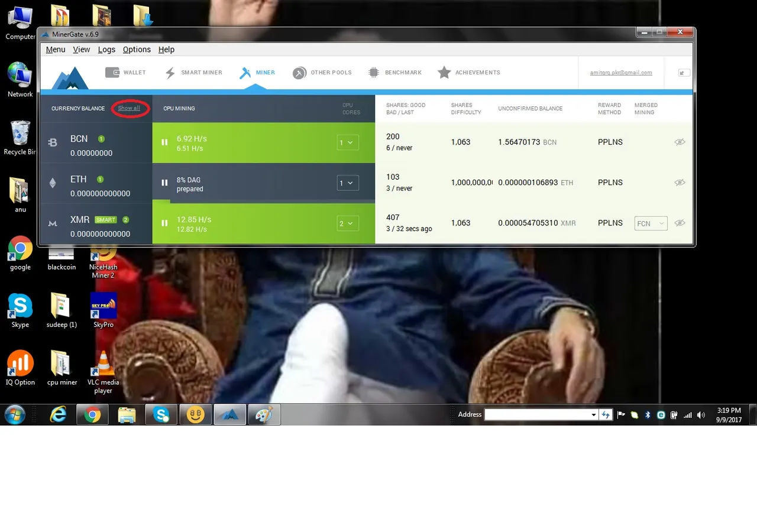The height and width of the screenshot is (532, 757).
Task: Click the Windows Start button
Action: click(x=14, y=415)
